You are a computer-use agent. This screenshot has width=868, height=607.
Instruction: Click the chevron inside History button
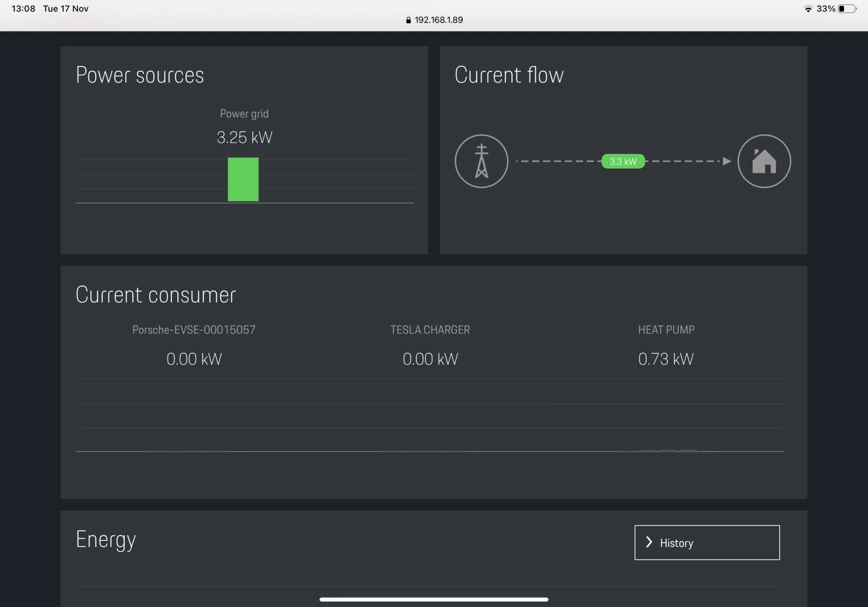(x=649, y=543)
